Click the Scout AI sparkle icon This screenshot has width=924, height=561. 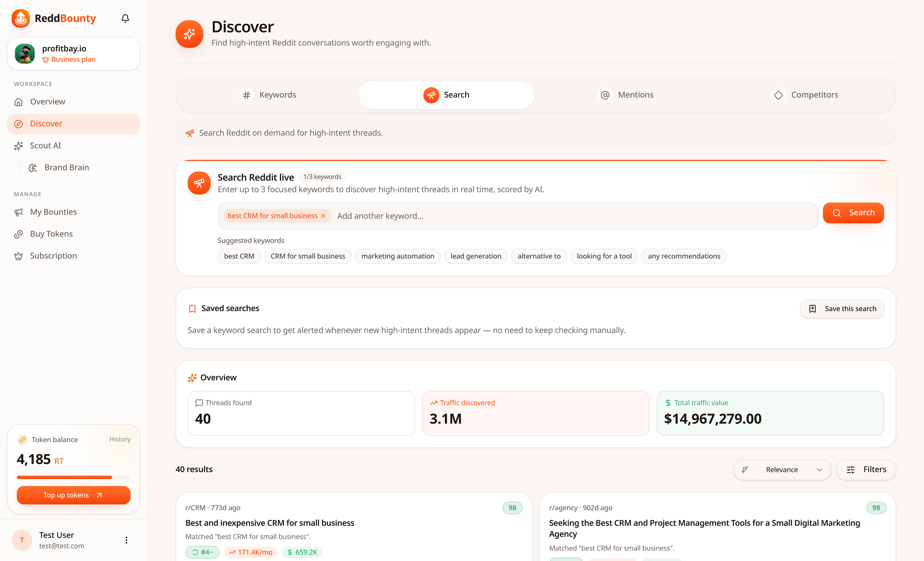click(x=18, y=146)
